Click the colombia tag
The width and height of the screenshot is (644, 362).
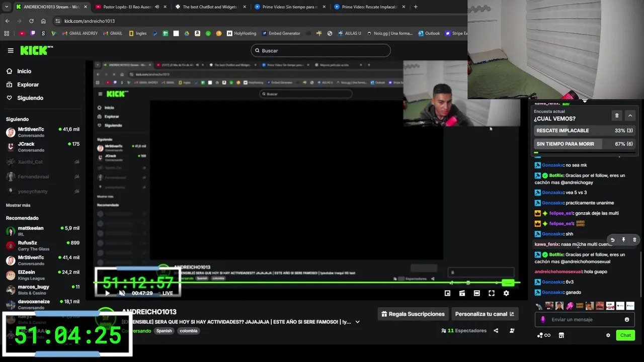(189, 331)
